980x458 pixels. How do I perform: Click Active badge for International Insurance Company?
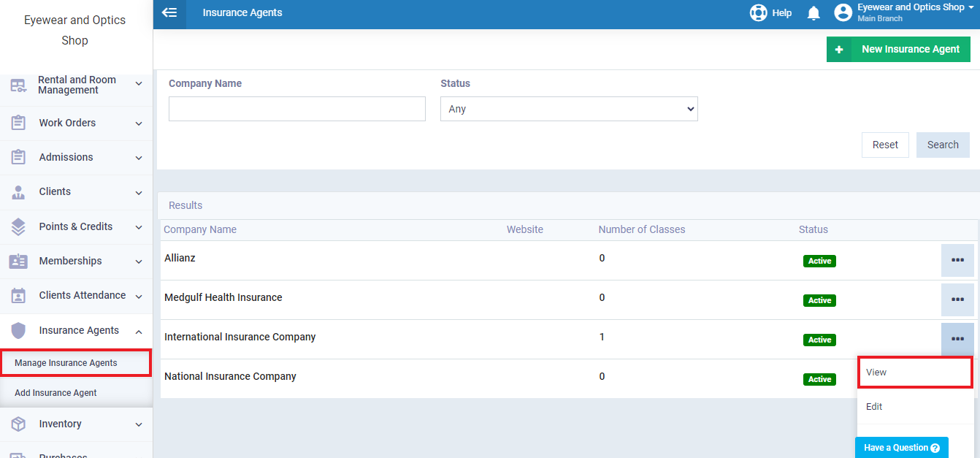coord(819,340)
